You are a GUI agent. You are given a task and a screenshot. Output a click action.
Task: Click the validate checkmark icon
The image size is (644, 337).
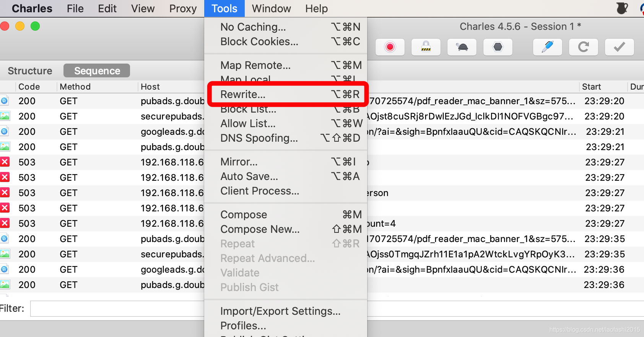pos(620,47)
